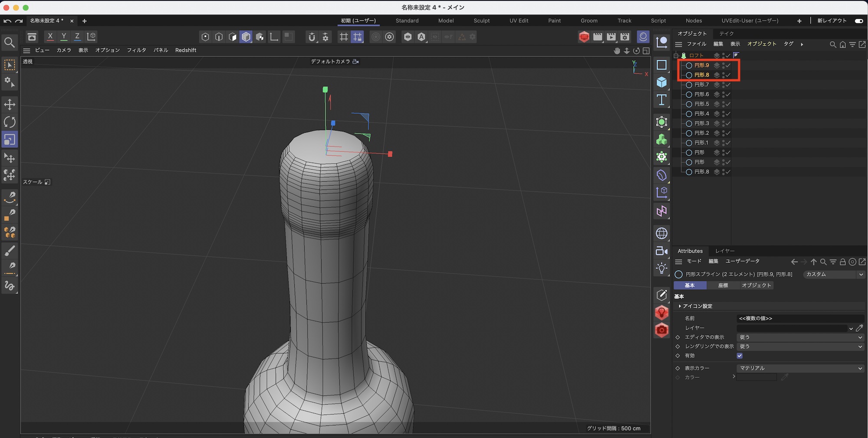Toggle visibility check for 円形.7
Image resolution: width=868 pixels, height=438 pixels.
tap(728, 85)
